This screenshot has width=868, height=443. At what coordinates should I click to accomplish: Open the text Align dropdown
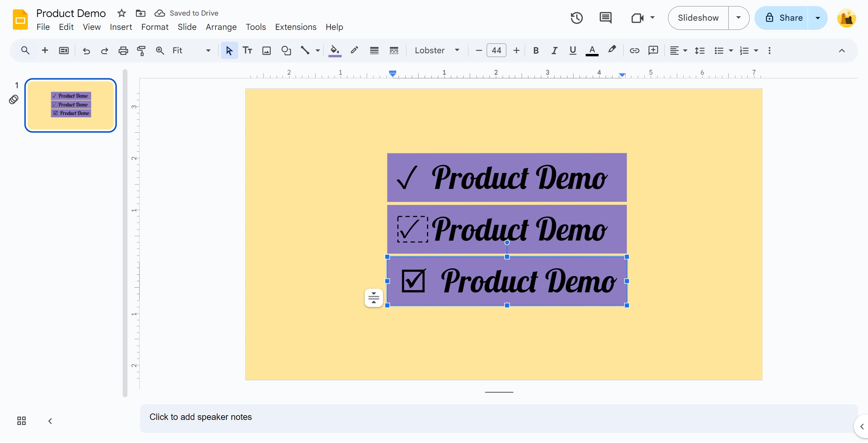(678, 51)
